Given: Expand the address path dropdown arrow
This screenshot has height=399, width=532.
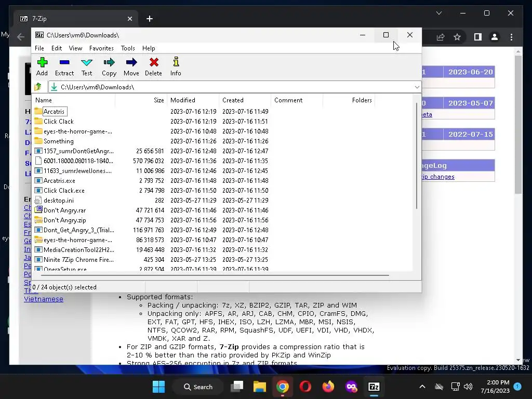Looking at the screenshot, I should click(417, 87).
